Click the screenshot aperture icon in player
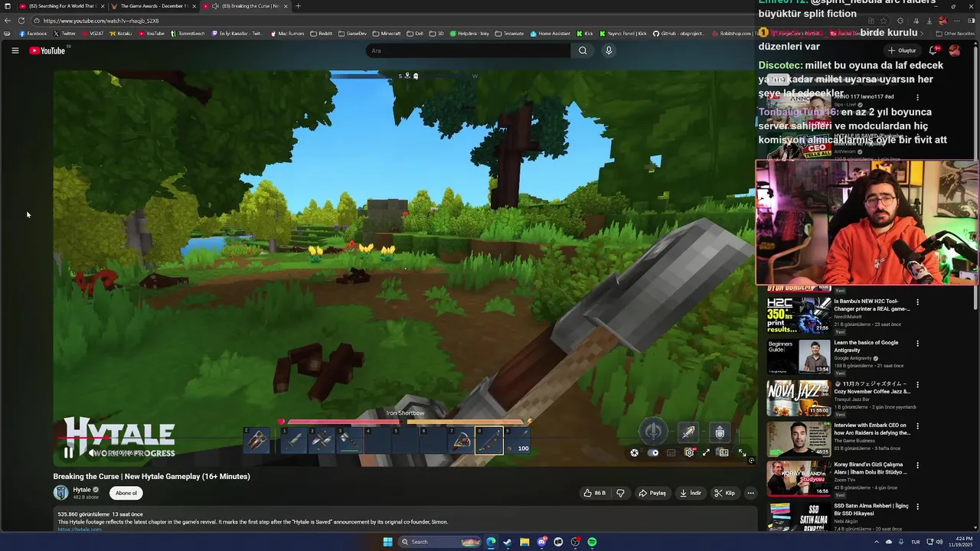Viewport: 980px width, 551px height. [635, 453]
